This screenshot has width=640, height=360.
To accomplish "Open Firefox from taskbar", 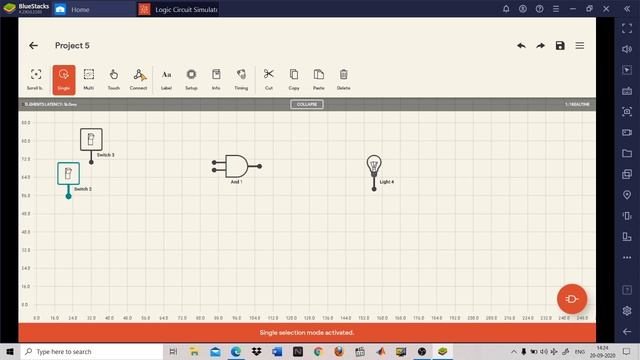I will pyautogui.click(x=339, y=351).
